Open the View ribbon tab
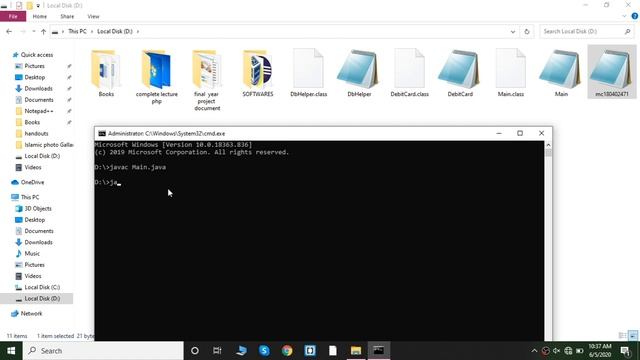This screenshot has width=640, height=360. [x=93, y=16]
